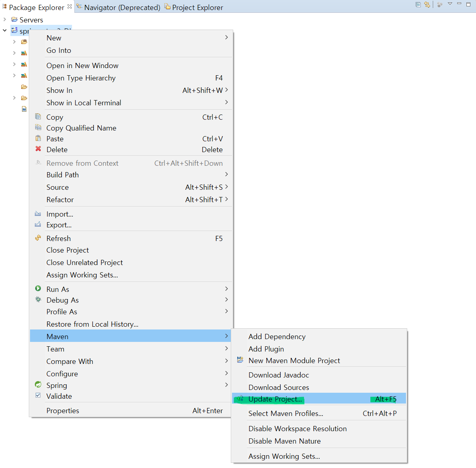This screenshot has width=476, height=468.
Task: Open the View Menu triangle icon
Action: coord(450,4)
